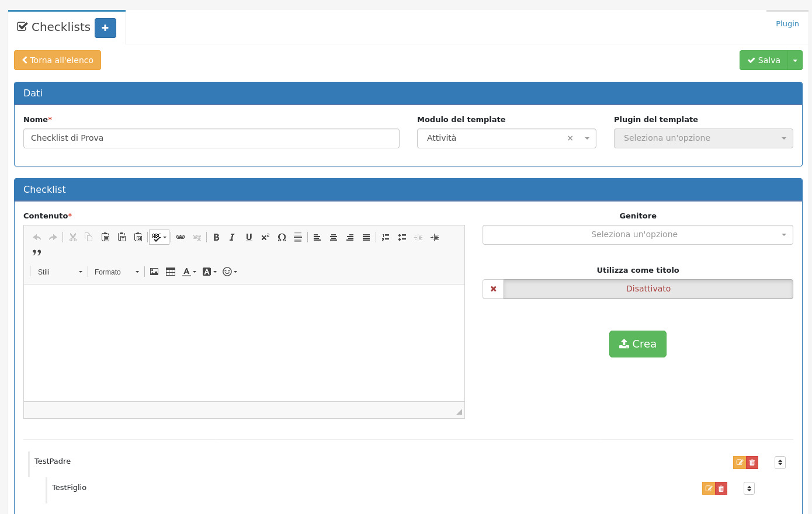Click the sort handle for TestFiglio

click(x=749, y=488)
